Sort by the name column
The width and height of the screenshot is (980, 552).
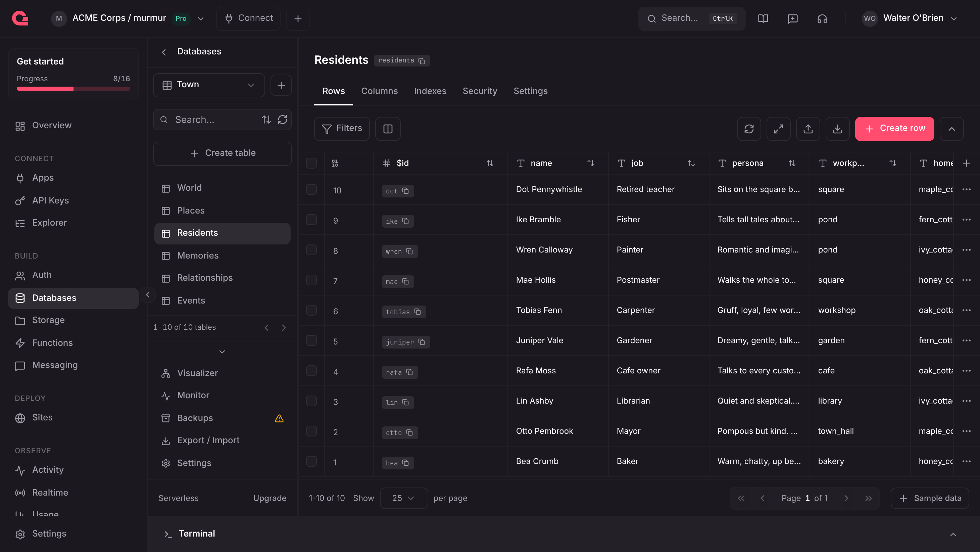pyautogui.click(x=590, y=163)
